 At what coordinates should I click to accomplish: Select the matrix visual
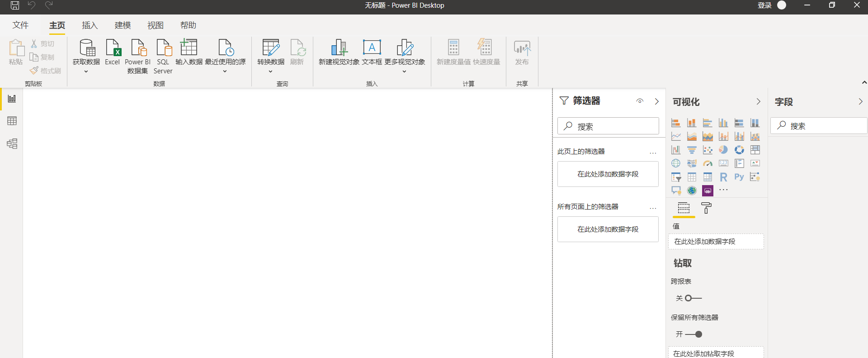click(x=708, y=177)
